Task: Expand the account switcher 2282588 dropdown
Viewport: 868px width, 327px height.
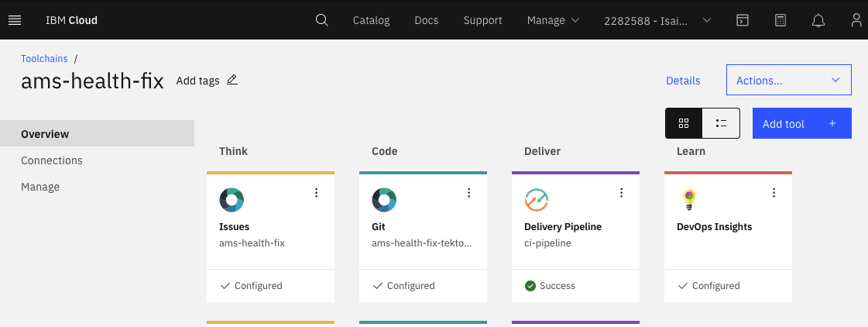Action: [x=657, y=20]
